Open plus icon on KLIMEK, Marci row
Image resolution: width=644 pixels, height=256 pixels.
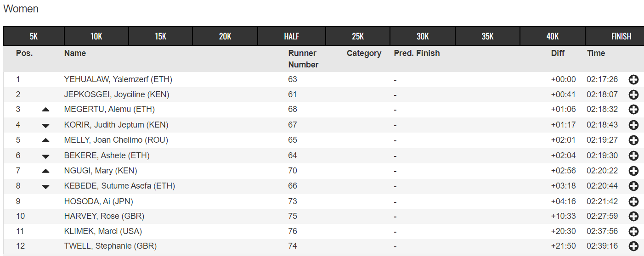tap(633, 231)
